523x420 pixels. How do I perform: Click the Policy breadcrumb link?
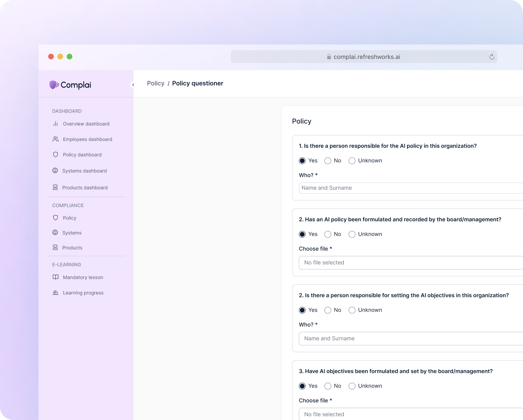156,83
